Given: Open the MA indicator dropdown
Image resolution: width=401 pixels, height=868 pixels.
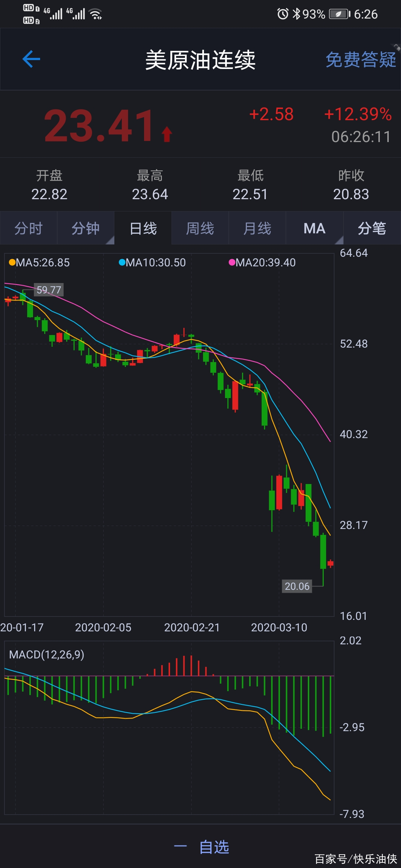Looking at the screenshot, I should [314, 228].
